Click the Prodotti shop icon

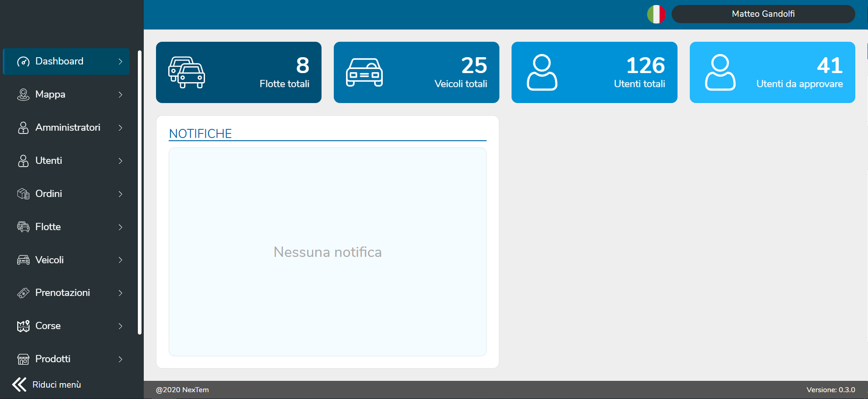[x=23, y=359]
